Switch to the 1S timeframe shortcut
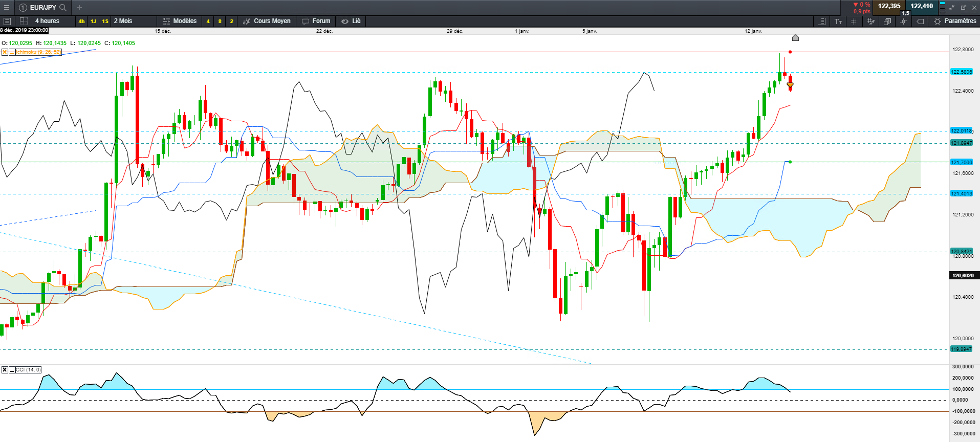This screenshot has height=442, width=980. (105, 21)
